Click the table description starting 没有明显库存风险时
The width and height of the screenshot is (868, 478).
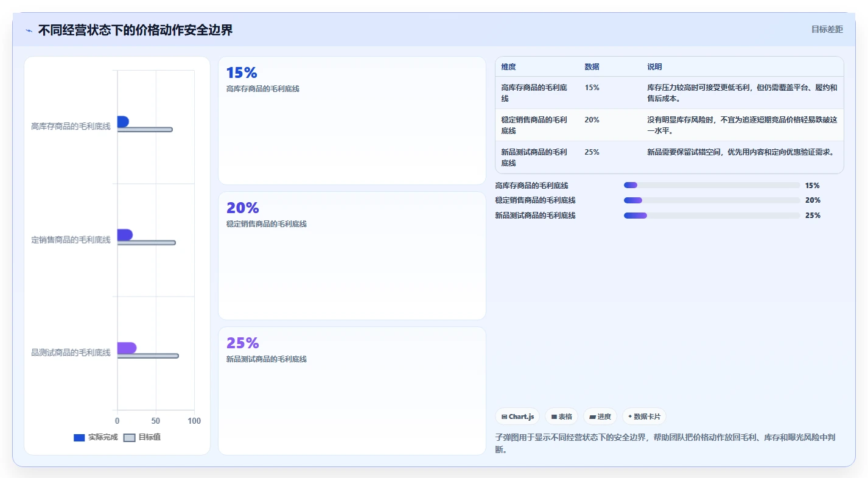(742, 125)
